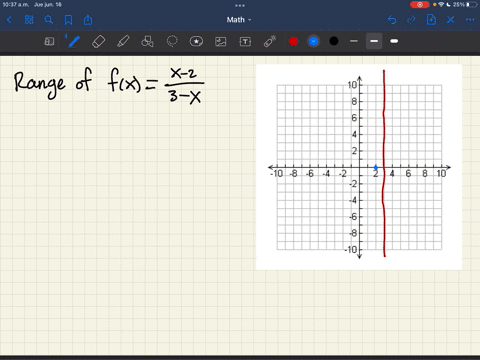Select the medium stroke width

click(374, 41)
